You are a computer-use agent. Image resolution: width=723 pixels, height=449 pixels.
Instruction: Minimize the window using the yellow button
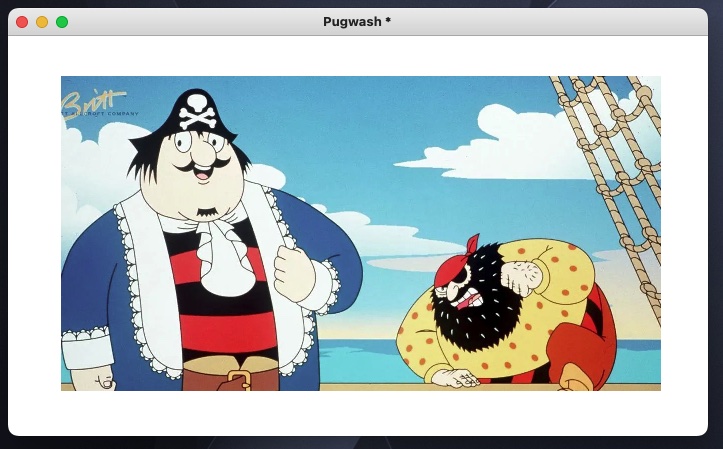tap(42, 22)
